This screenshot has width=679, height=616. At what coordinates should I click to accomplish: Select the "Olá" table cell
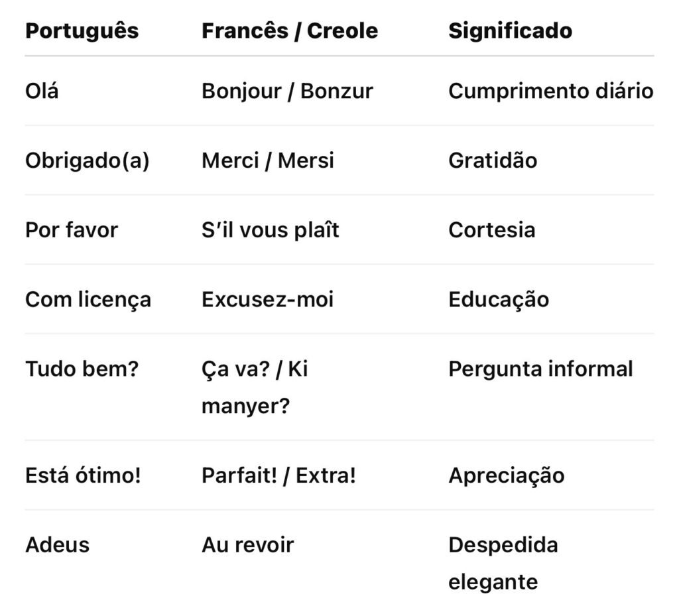click(42, 91)
